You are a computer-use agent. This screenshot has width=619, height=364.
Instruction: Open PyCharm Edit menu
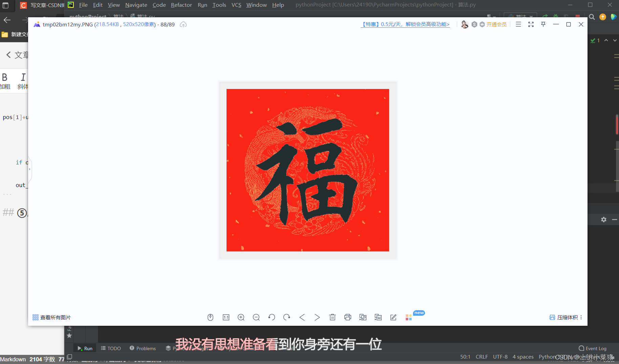[98, 5]
